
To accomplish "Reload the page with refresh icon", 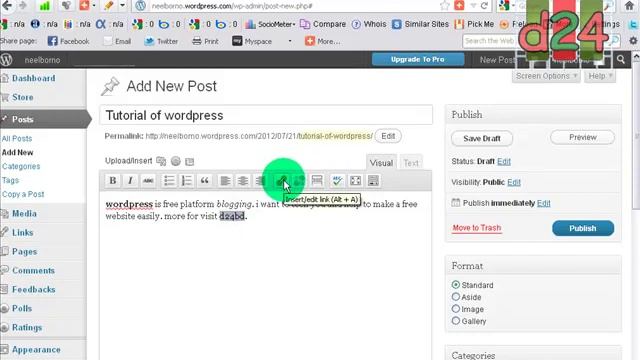I will (484, 6).
